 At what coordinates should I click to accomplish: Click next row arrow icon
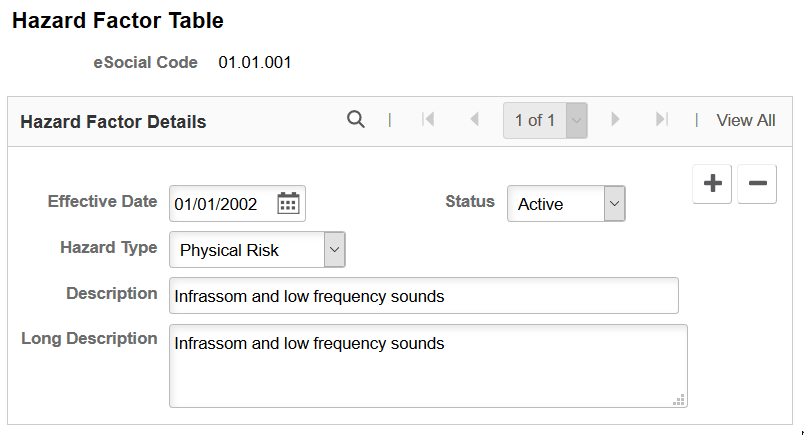(615, 120)
